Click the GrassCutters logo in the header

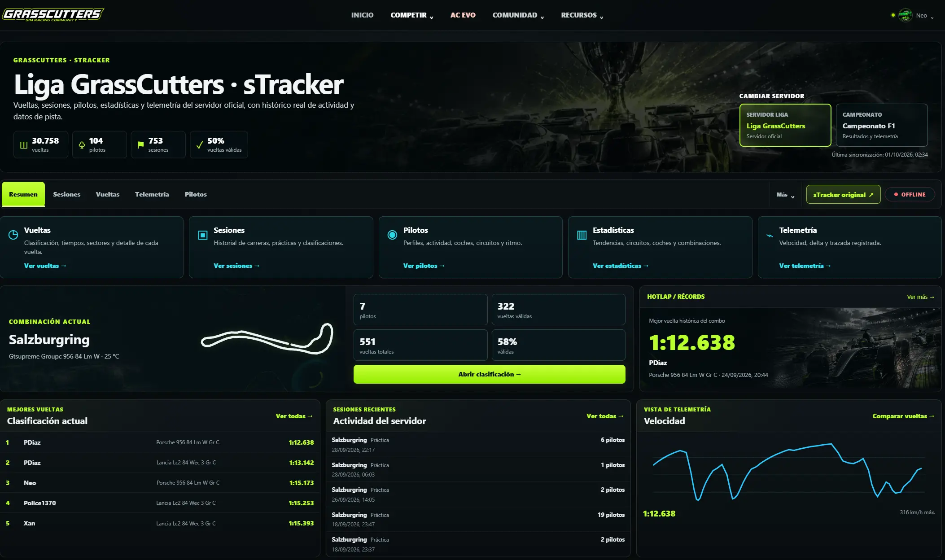pos(53,15)
